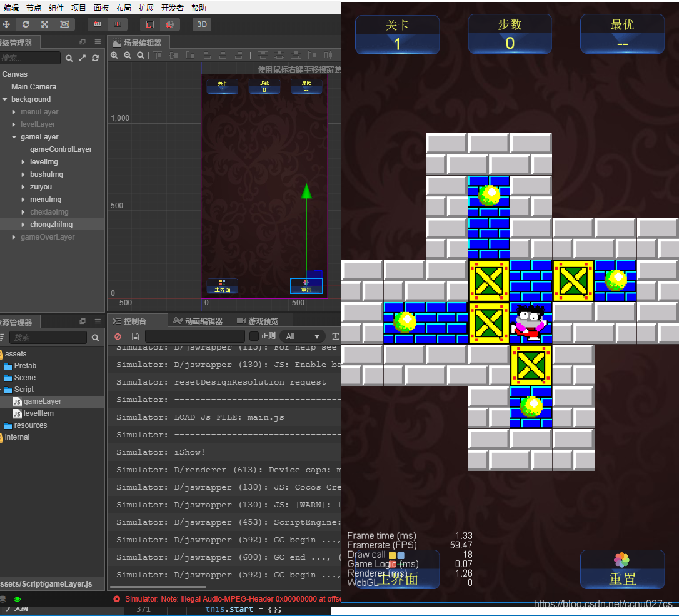Expand the gameOverLayer node
The height and width of the screenshot is (616, 679).
(x=14, y=237)
